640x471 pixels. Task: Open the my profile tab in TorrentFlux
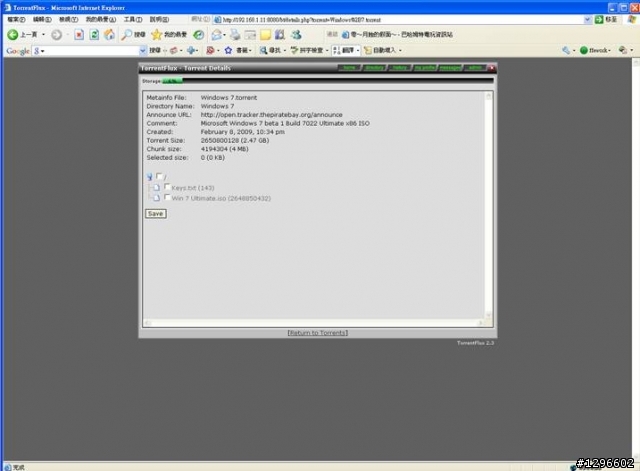424,68
